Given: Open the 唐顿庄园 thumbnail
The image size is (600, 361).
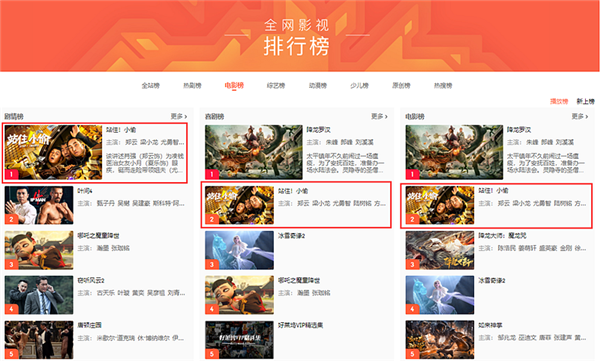Looking at the screenshot, I should click(39, 340).
